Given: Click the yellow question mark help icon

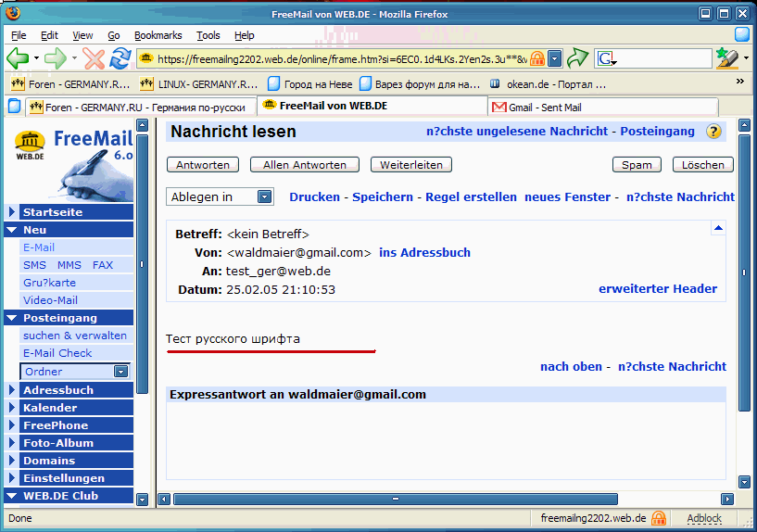Looking at the screenshot, I should tap(713, 132).
